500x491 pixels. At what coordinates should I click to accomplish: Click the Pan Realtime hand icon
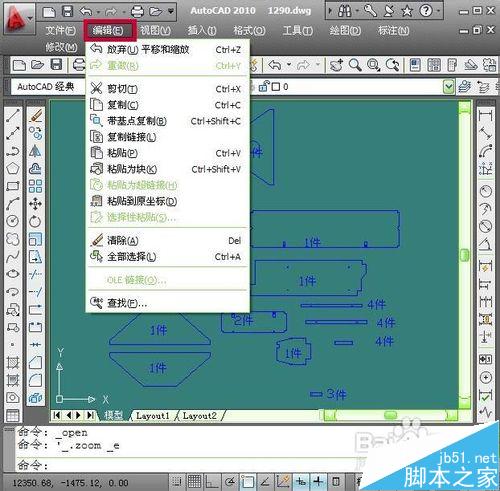click(x=336, y=65)
